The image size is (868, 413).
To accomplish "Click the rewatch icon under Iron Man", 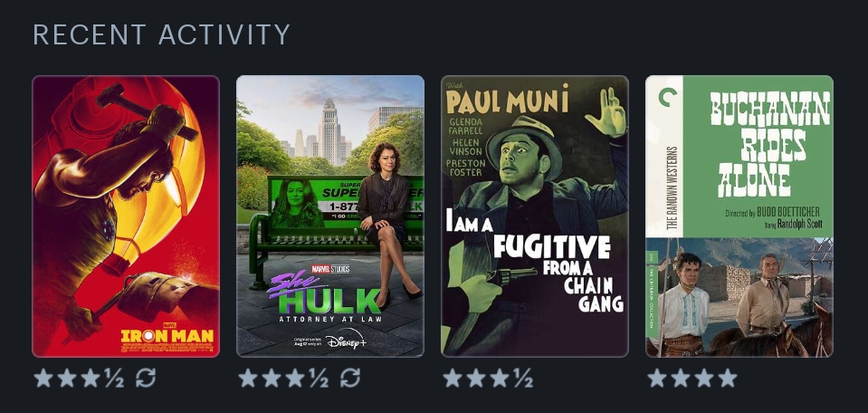I will click(x=146, y=378).
